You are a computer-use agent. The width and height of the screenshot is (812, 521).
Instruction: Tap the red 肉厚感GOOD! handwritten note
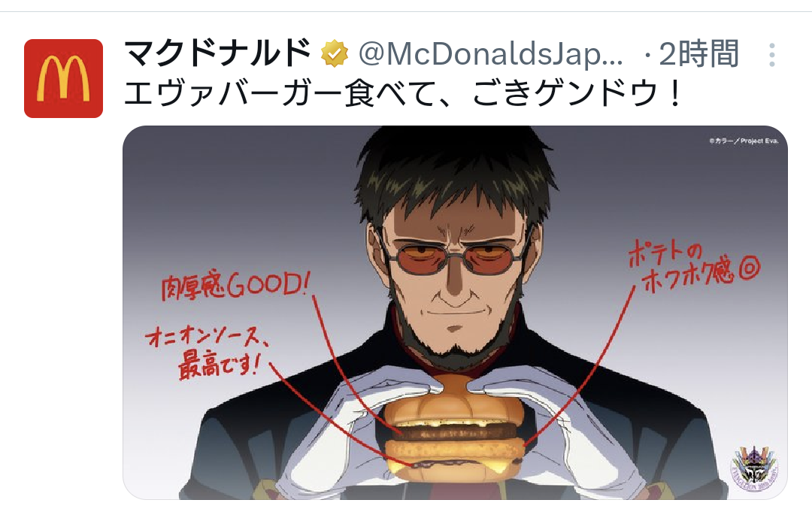(235, 286)
